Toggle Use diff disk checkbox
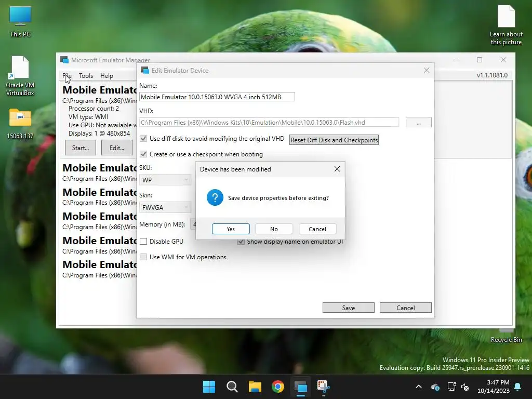Image resolution: width=532 pixels, height=399 pixels. (x=143, y=138)
